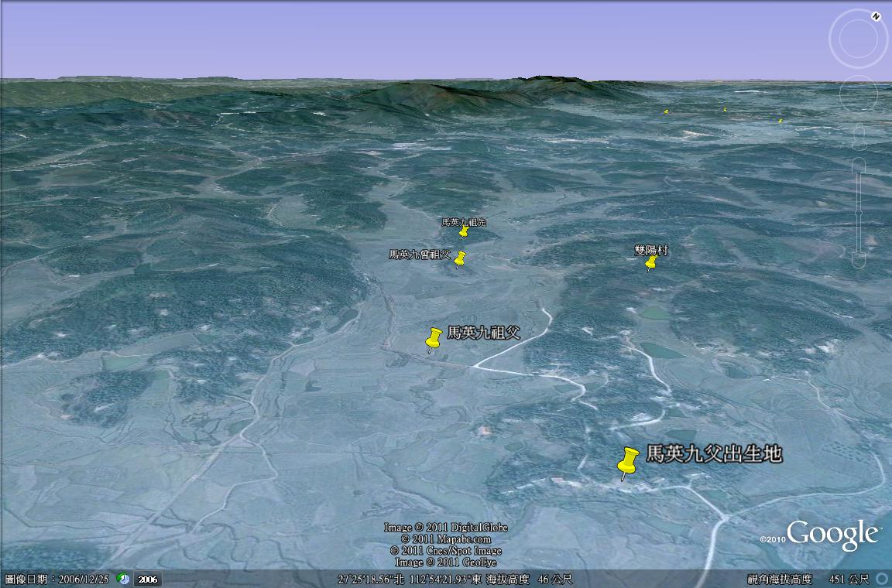The height and width of the screenshot is (588, 892).
Task: Click the 2006 imagery year button
Action: tap(147, 579)
